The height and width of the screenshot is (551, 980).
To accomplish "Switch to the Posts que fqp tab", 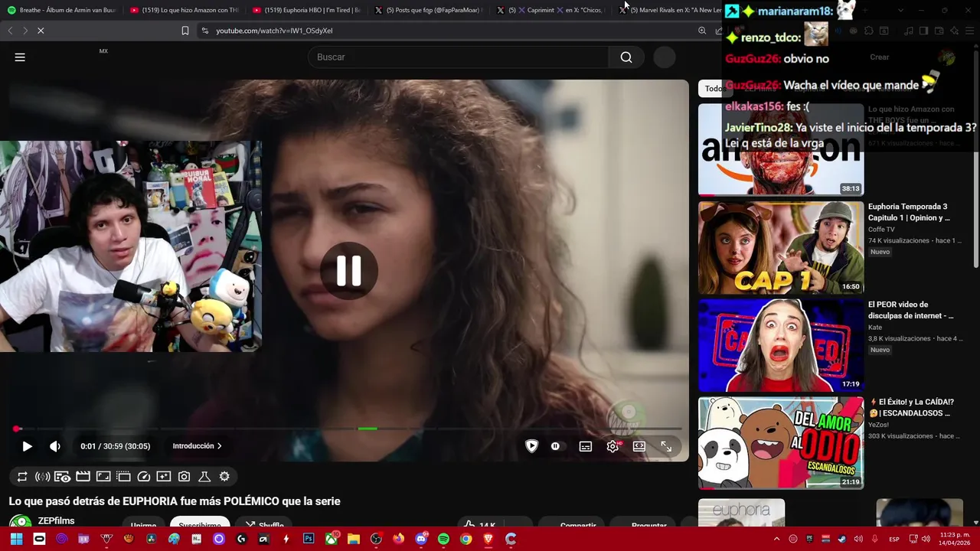I will pyautogui.click(x=429, y=10).
